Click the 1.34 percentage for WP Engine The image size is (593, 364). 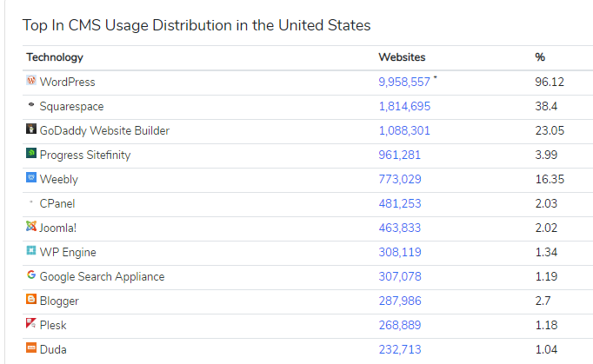pyautogui.click(x=546, y=252)
